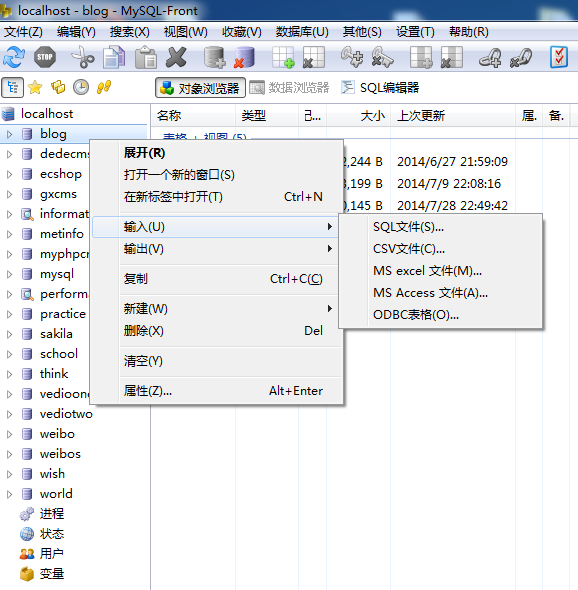578x590 pixels.
Task: Click the new database icon
Action: point(214,57)
